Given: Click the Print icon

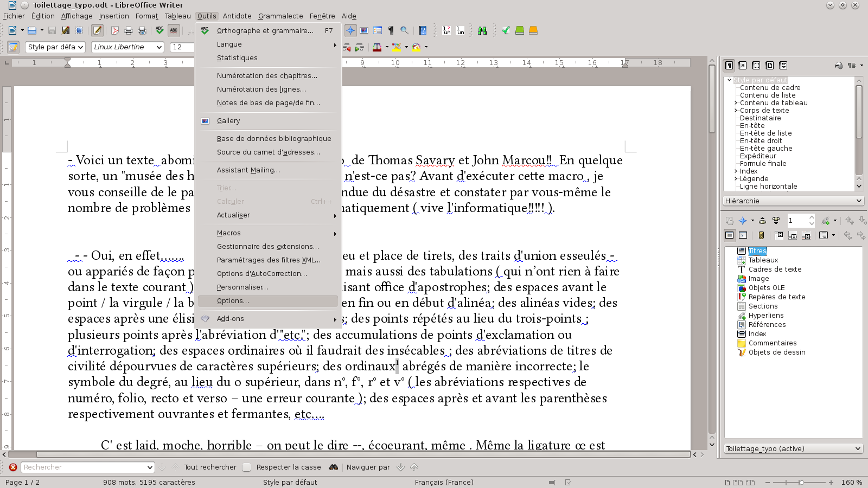Looking at the screenshot, I should (x=129, y=30).
